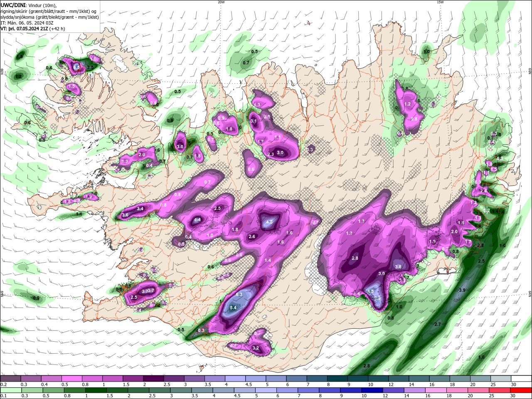Select the 2.7 rain value offshore southeast
Image resolution: width=532 pixels, height=399 pixels.
437,324
